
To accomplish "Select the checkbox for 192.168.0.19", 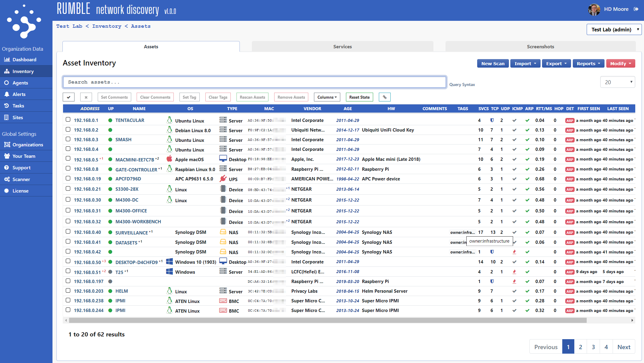I will point(68,178).
